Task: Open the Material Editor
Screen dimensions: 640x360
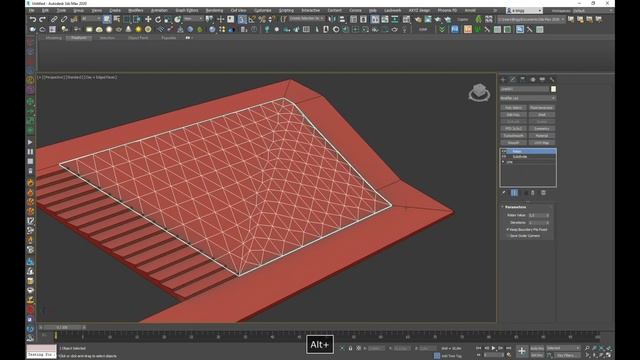Action: (407, 19)
